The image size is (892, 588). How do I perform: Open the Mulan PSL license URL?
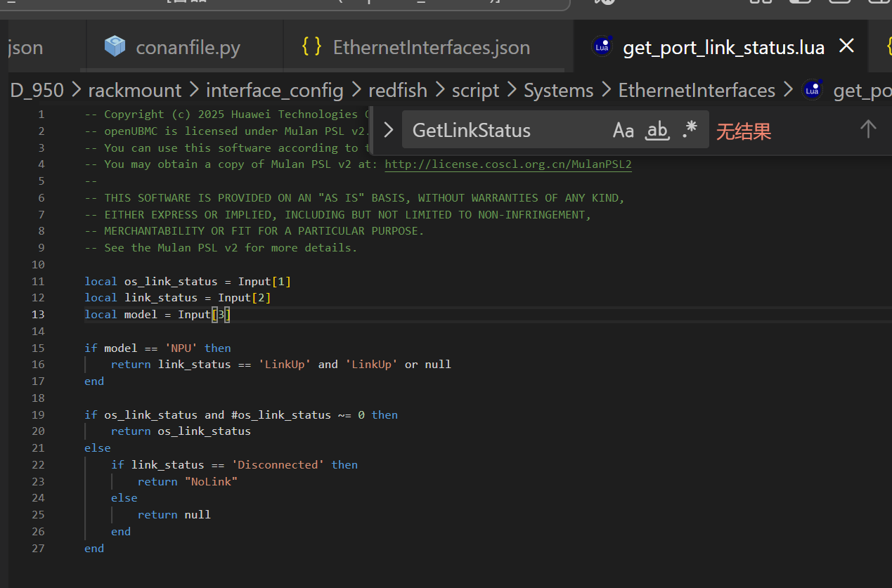click(508, 164)
